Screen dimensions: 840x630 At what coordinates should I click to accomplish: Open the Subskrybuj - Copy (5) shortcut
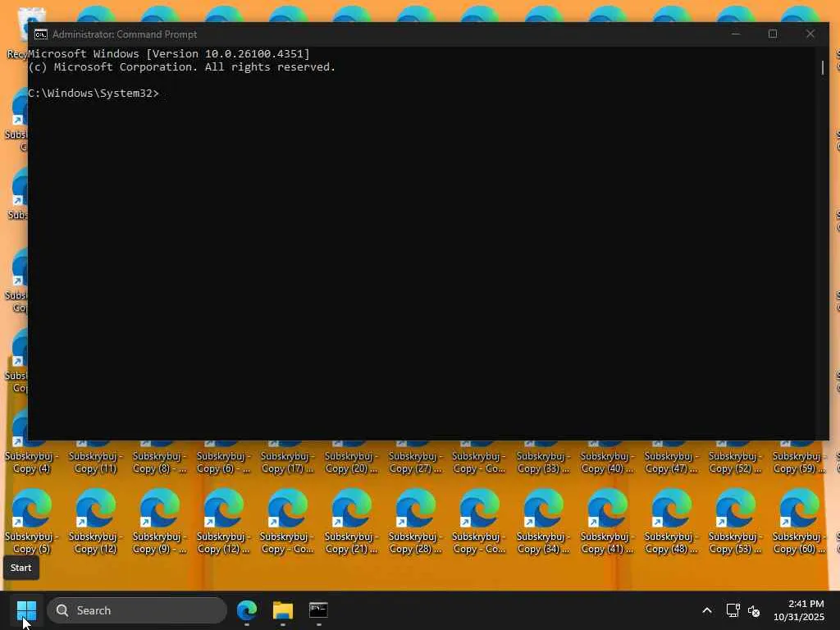[31, 521]
